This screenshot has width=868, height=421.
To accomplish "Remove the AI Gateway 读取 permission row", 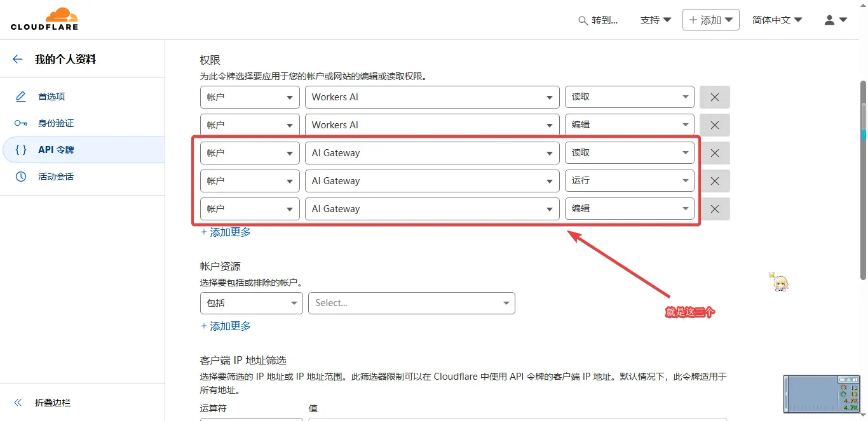I will pyautogui.click(x=715, y=153).
